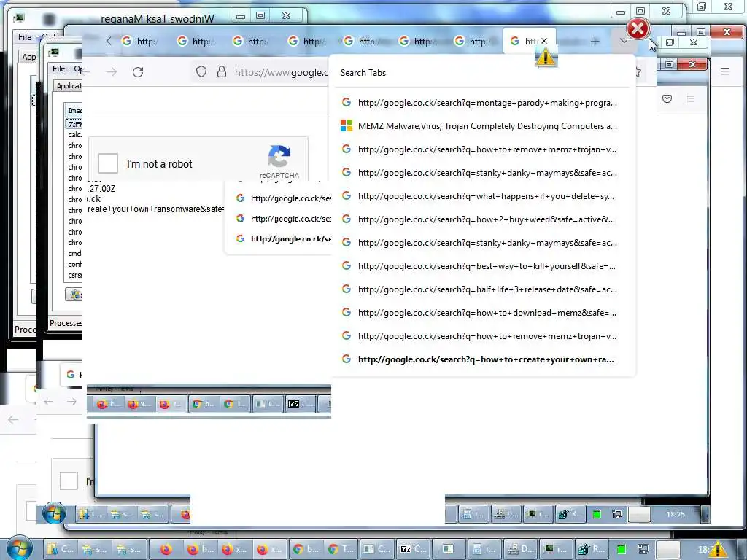Open hamburger menu of the rear Firefox window
The image size is (747, 560).
725,71
